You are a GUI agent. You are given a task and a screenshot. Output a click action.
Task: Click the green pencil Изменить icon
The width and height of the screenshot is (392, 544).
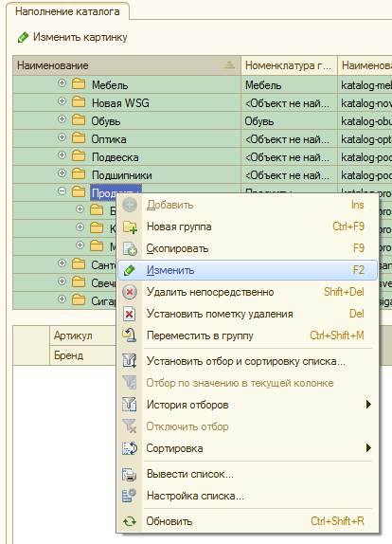(x=130, y=270)
